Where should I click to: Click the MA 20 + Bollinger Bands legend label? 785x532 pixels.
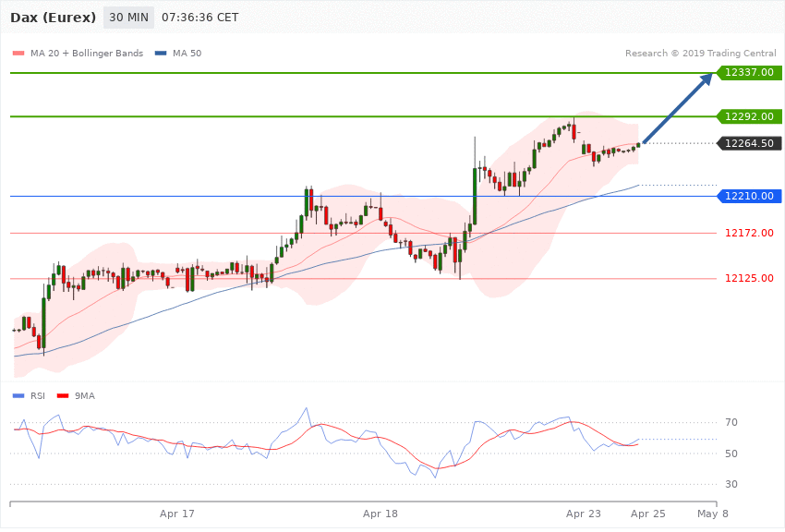[x=87, y=53]
